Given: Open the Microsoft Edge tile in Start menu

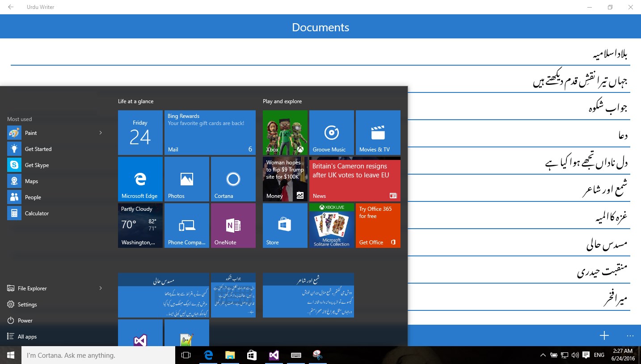Looking at the screenshot, I should tap(140, 179).
